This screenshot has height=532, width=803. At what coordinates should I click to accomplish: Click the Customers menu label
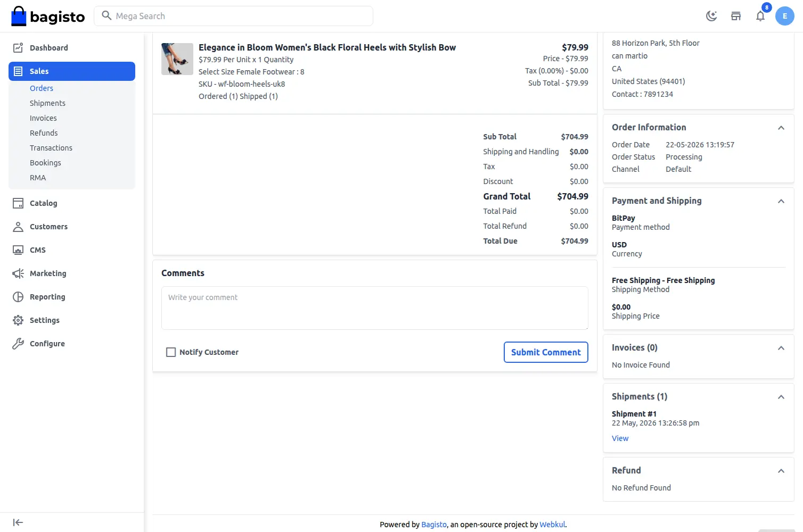pos(49,227)
